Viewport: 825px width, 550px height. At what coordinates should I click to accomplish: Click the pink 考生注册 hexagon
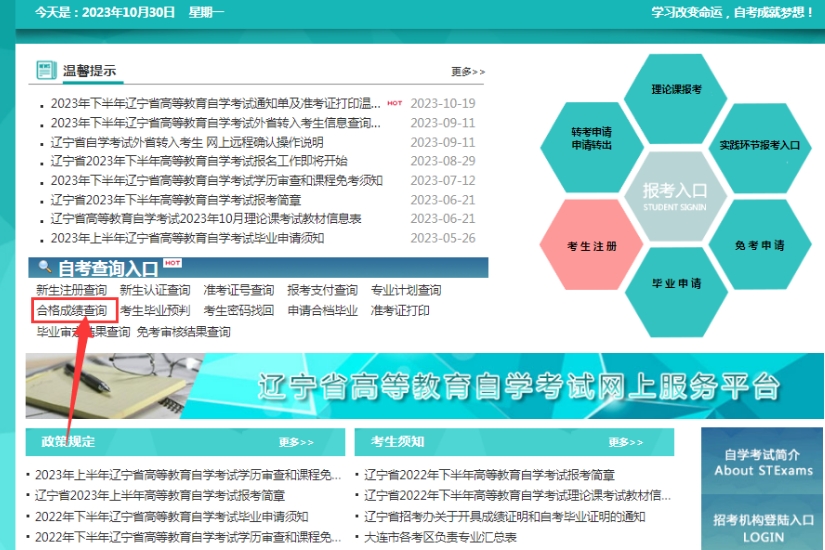point(591,244)
